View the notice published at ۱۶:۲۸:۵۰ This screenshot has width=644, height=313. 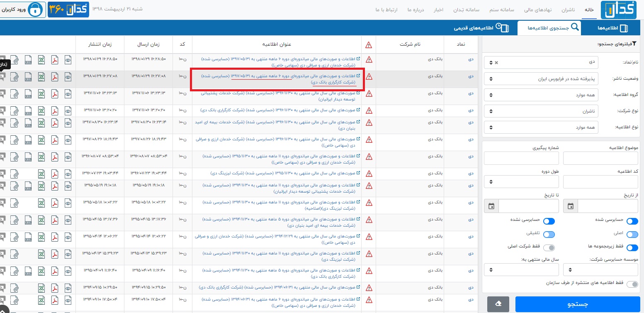pyautogui.click(x=68, y=60)
